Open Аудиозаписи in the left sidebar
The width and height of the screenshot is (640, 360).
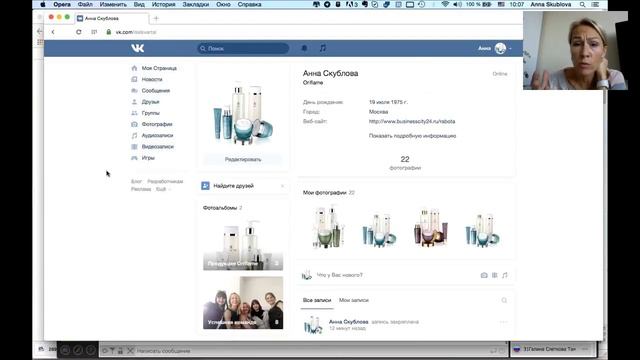[157, 135]
